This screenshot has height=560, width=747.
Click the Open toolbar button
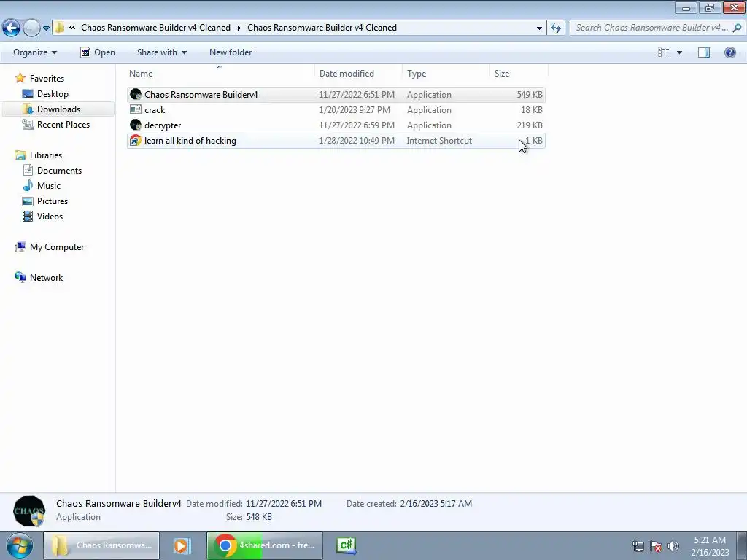98,52
